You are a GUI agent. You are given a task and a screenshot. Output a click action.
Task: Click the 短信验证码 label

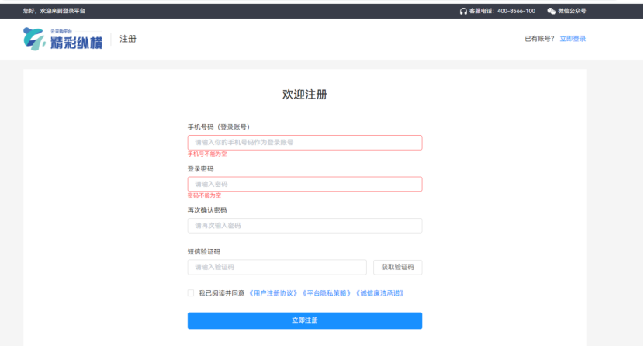point(204,251)
